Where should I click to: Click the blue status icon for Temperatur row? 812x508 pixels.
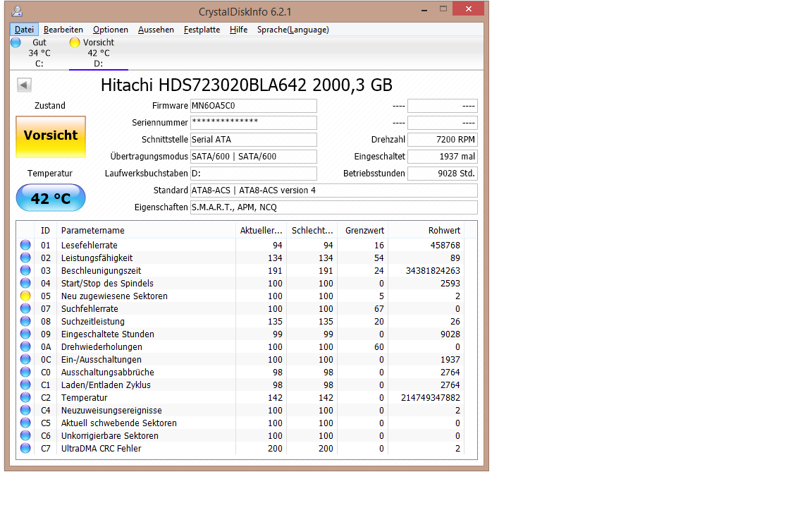[x=25, y=397]
